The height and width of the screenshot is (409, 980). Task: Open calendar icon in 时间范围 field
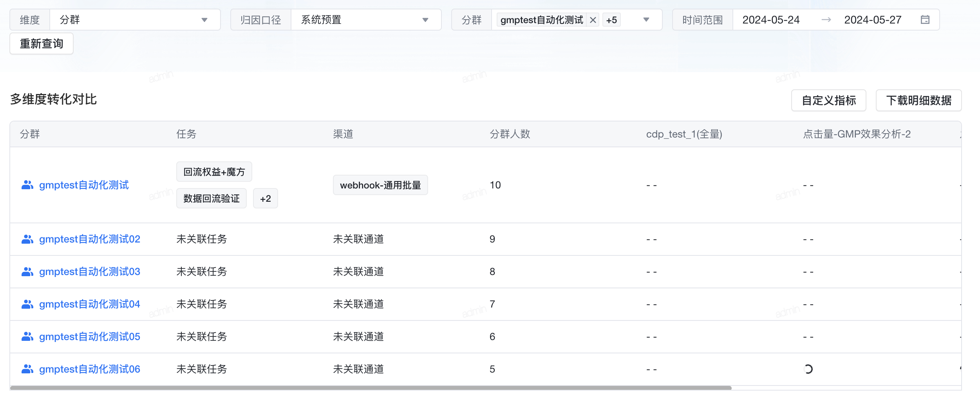(x=925, y=20)
